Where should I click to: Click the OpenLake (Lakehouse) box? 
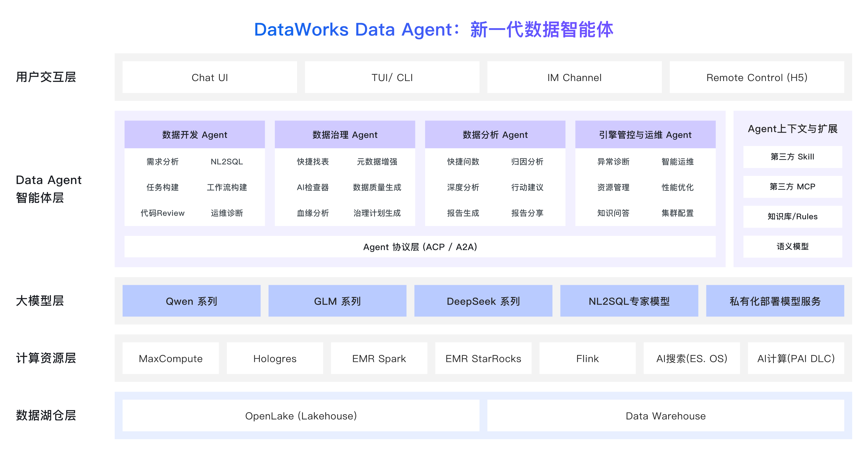tap(301, 415)
